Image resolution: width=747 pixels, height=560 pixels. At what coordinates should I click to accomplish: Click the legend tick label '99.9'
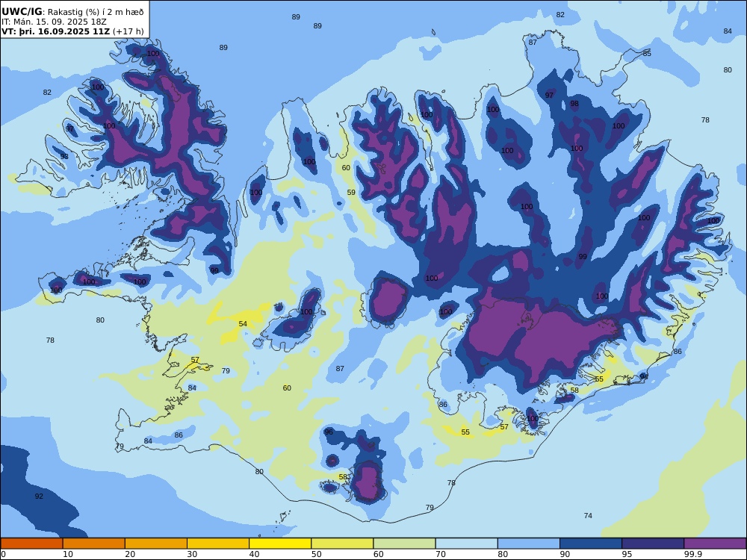click(692, 554)
